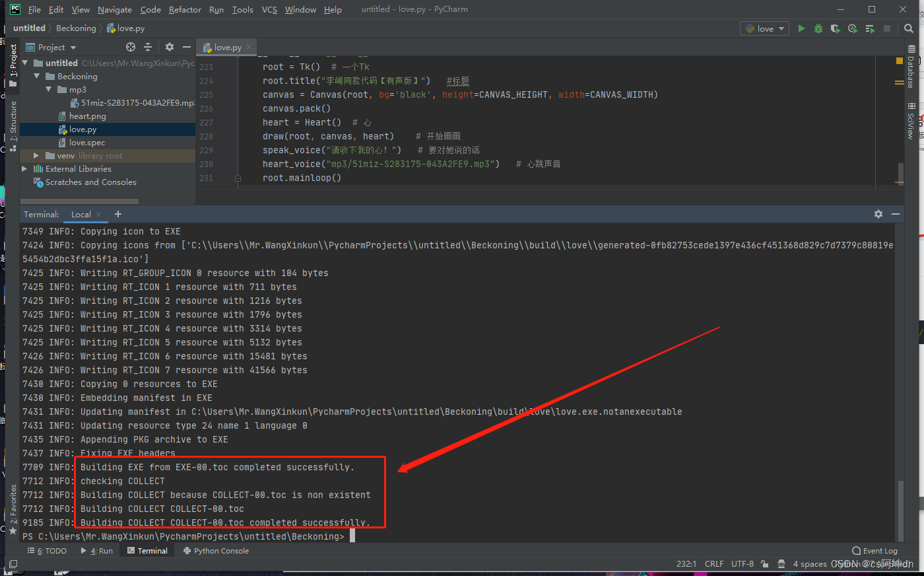Open the TODO tool window
Image resolution: width=924 pixels, height=576 pixels.
(x=47, y=551)
